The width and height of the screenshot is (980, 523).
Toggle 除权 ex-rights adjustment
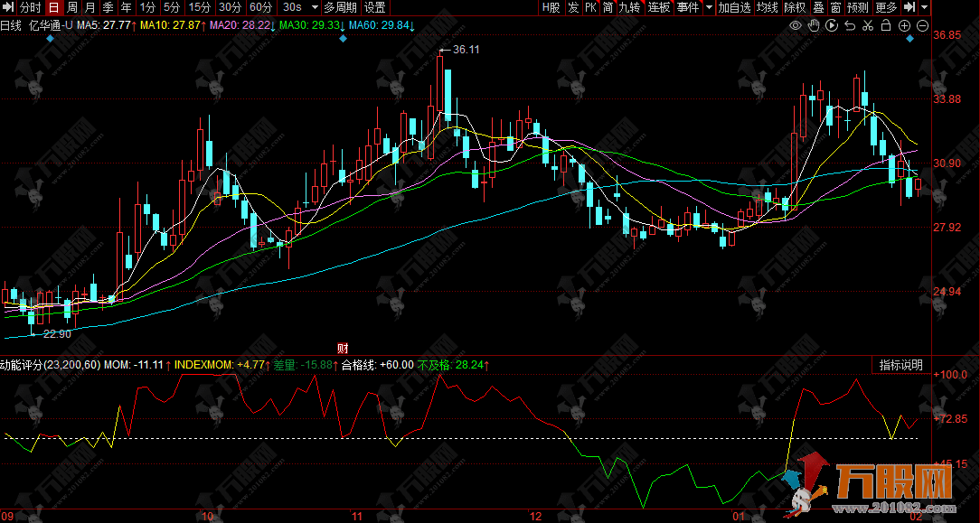tap(795, 7)
